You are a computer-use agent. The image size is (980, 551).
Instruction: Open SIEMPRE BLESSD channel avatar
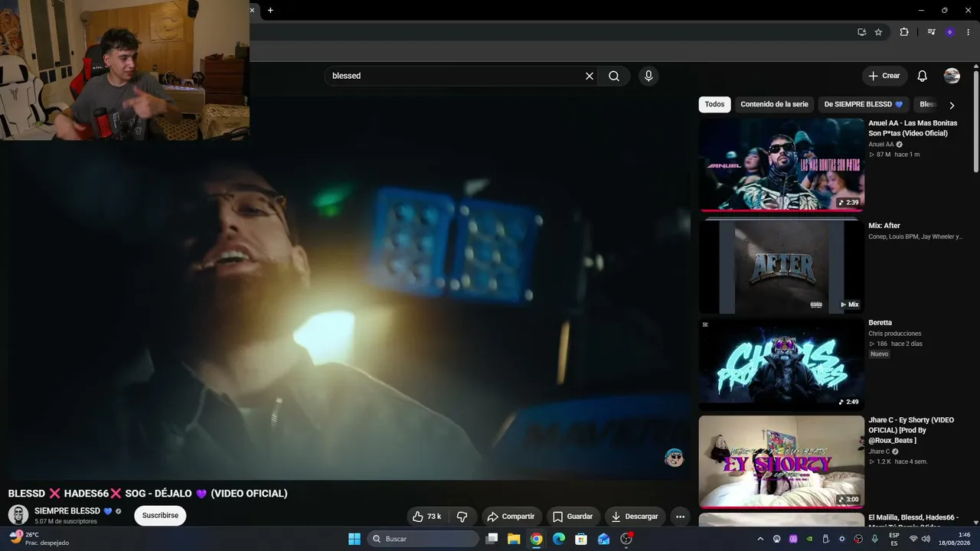coord(18,515)
